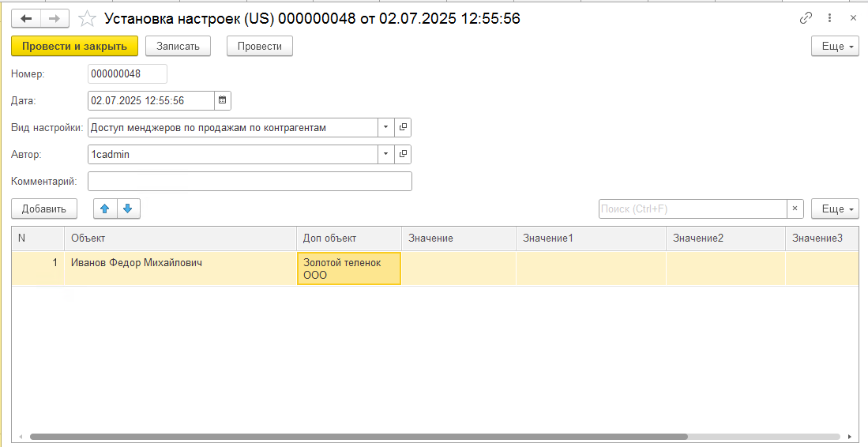
Task: Click into the Комментарий field
Action: click(x=250, y=182)
